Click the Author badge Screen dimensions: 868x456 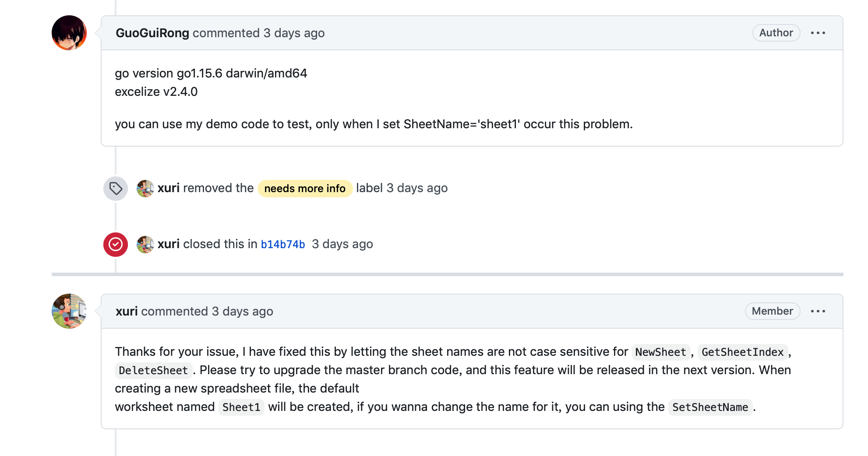[x=776, y=33]
